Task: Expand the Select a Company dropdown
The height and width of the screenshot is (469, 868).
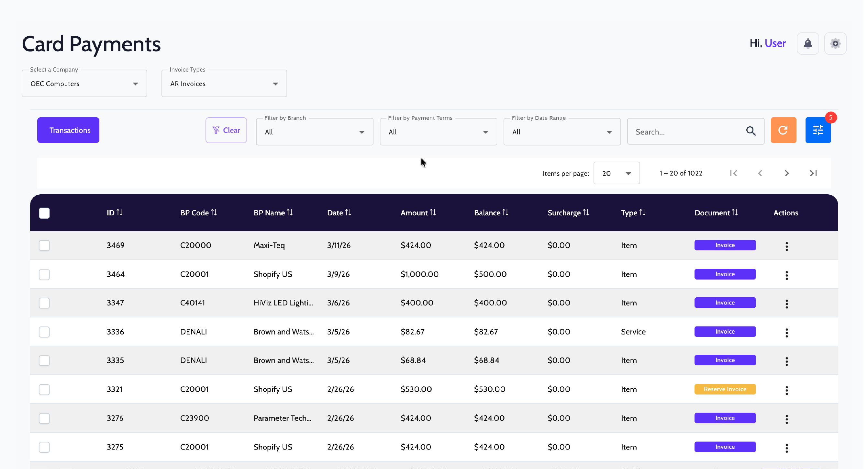Action: tap(84, 84)
